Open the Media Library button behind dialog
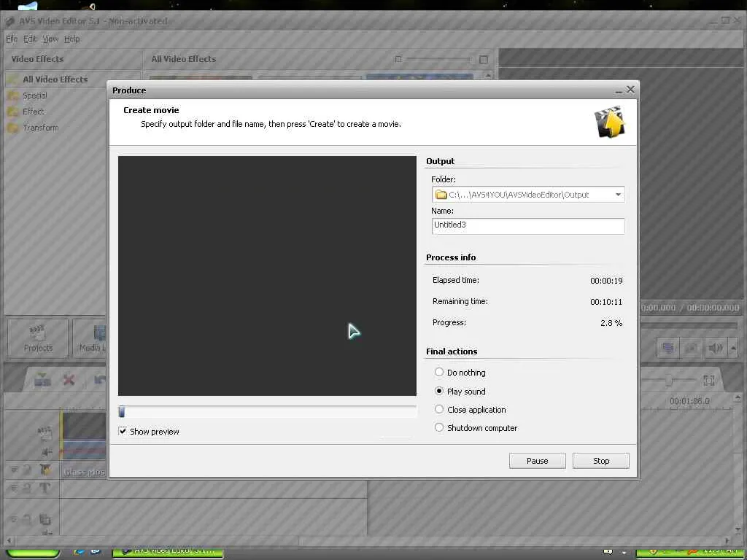This screenshot has height=560, width=747. tap(90, 338)
